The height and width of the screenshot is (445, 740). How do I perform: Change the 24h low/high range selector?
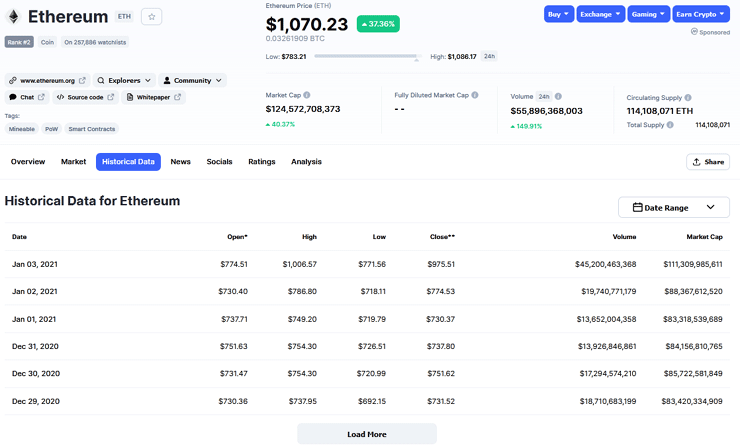point(489,57)
